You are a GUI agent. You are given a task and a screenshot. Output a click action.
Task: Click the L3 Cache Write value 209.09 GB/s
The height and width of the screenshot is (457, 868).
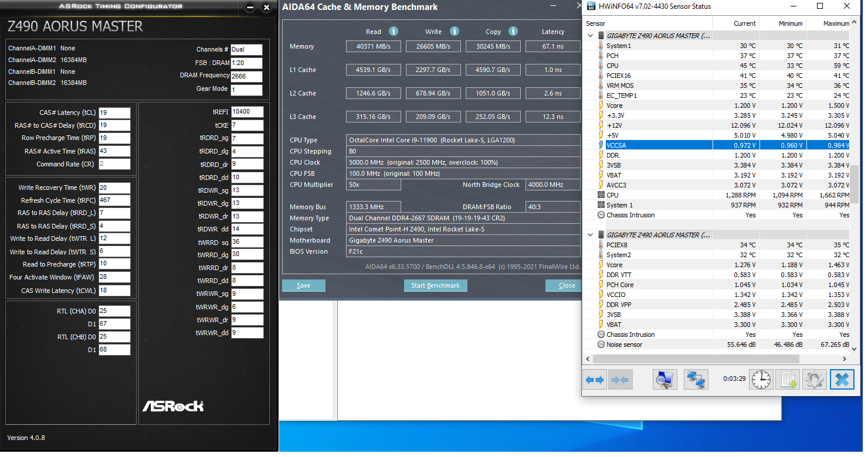(x=433, y=117)
